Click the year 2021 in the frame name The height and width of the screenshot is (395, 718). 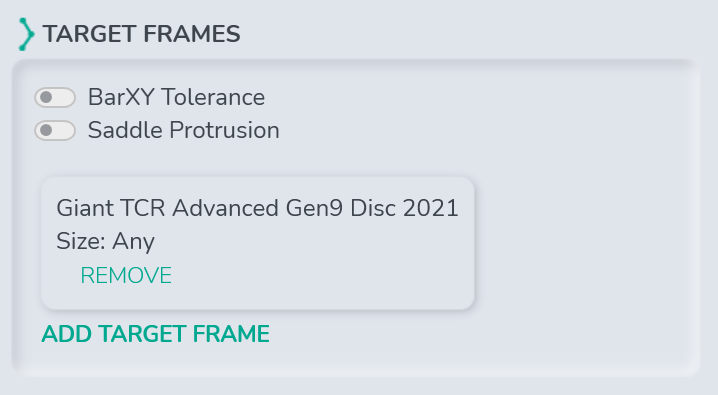430,208
